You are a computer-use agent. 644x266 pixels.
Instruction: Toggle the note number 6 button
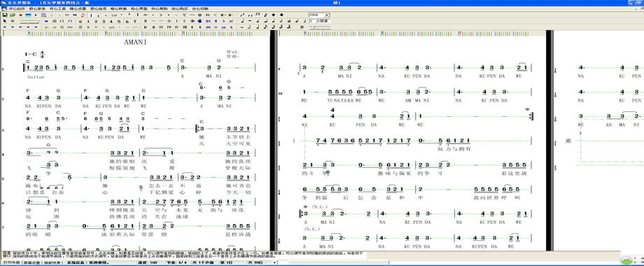click(x=127, y=21)
